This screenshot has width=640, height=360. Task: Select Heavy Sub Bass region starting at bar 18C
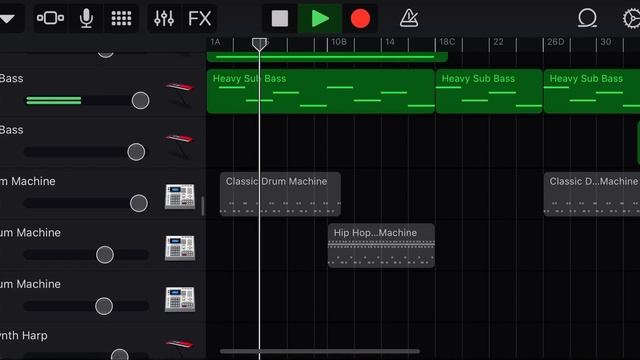489,91
